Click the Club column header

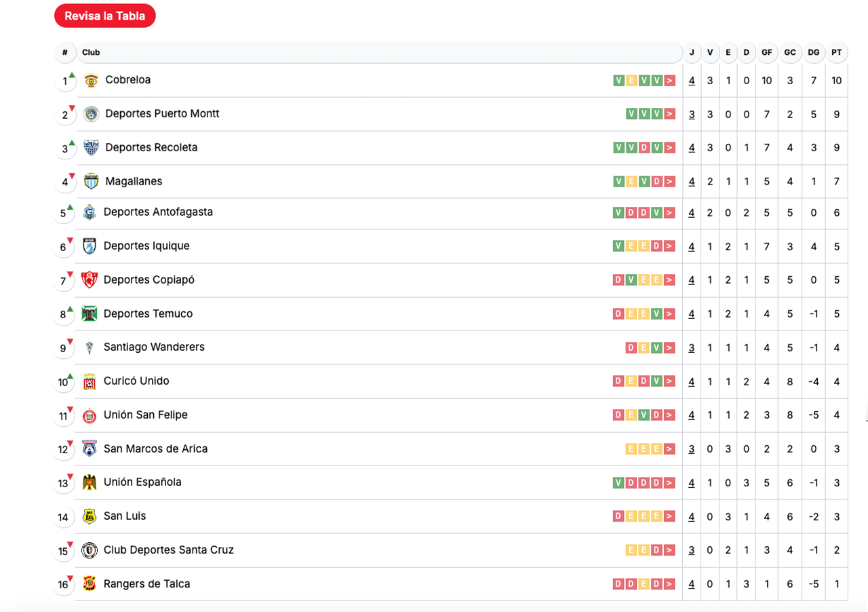click(91, 52)
